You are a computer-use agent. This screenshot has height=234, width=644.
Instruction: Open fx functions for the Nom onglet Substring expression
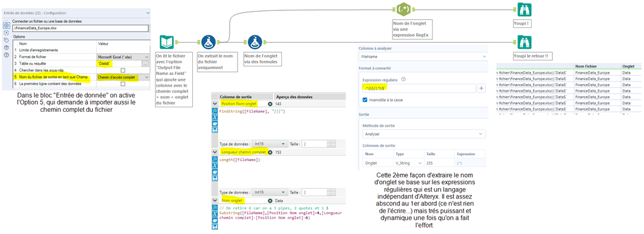coord(215,207)
